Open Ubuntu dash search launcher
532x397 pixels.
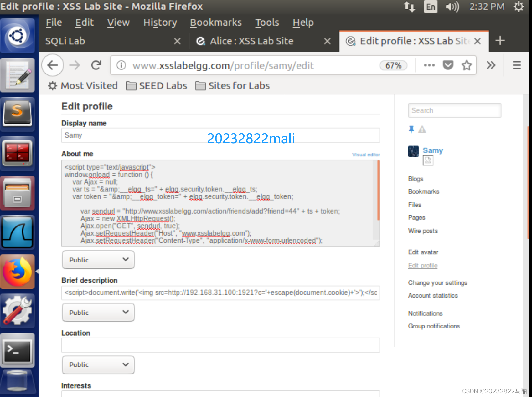[18, 36]
